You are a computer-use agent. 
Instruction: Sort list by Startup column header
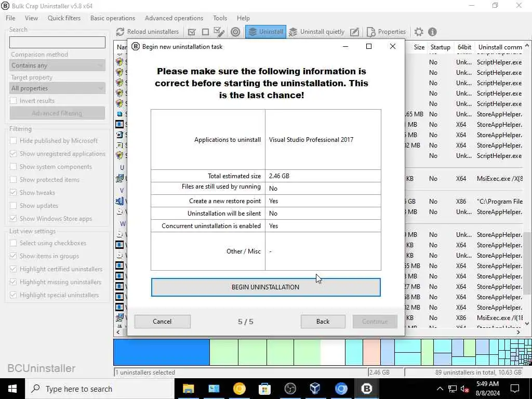pyautogui.click(x=440, y=47)
